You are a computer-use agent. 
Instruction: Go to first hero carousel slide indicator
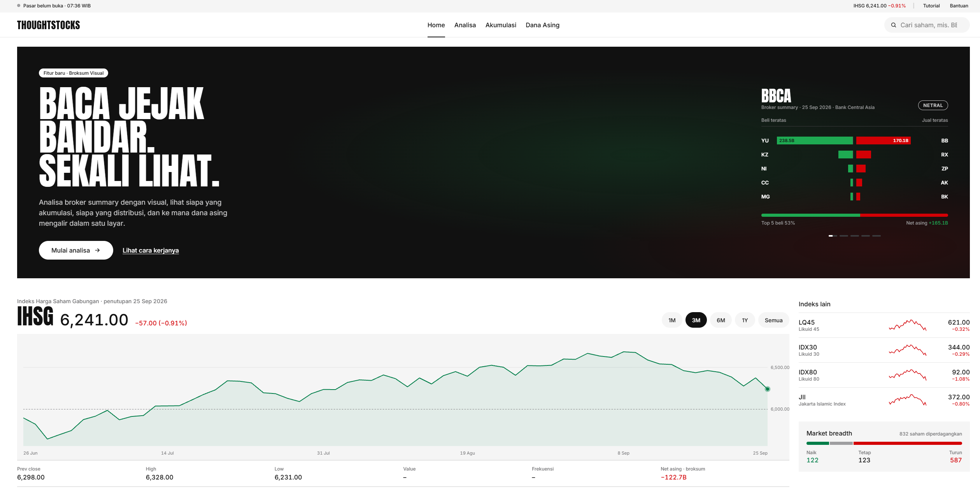833,236
